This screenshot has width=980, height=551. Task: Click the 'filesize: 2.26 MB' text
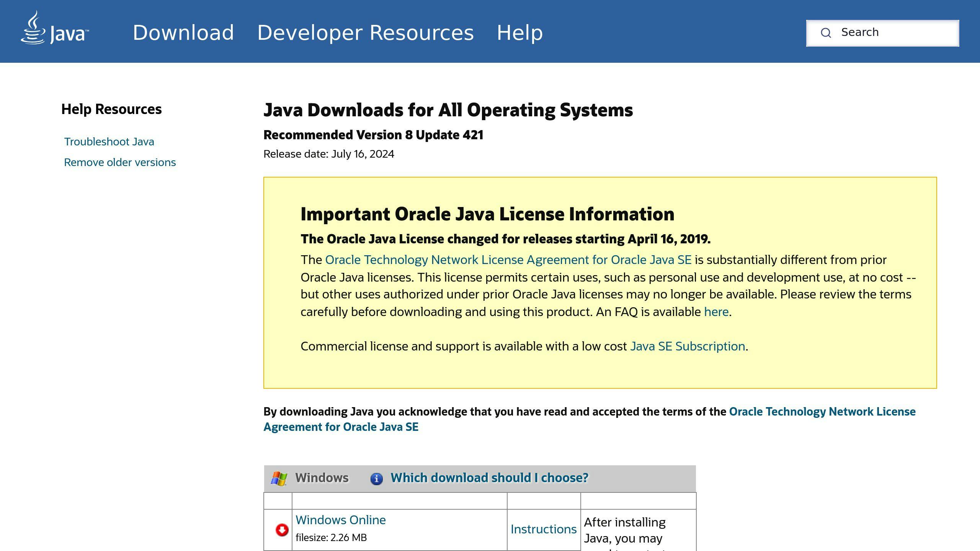pyautogui.click(x=331, y=538)
